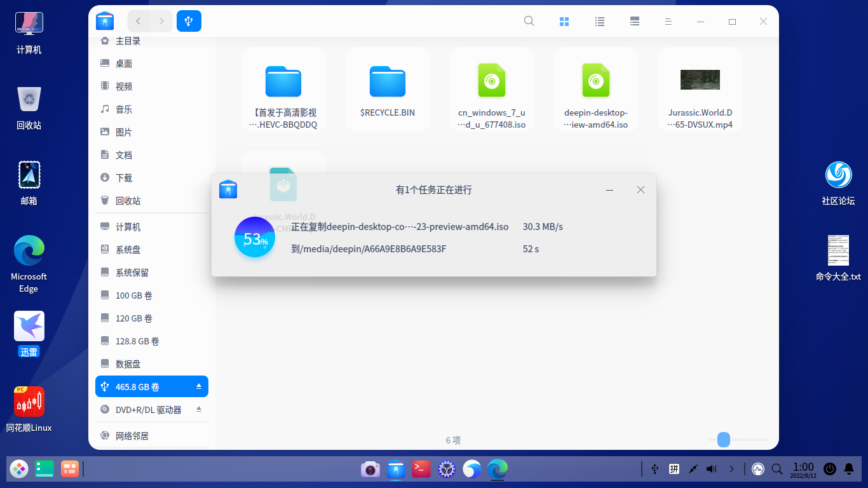Toggle the pinyin input method indicator
The height and width of the screenshot is (488, 868).
(674, 469)
